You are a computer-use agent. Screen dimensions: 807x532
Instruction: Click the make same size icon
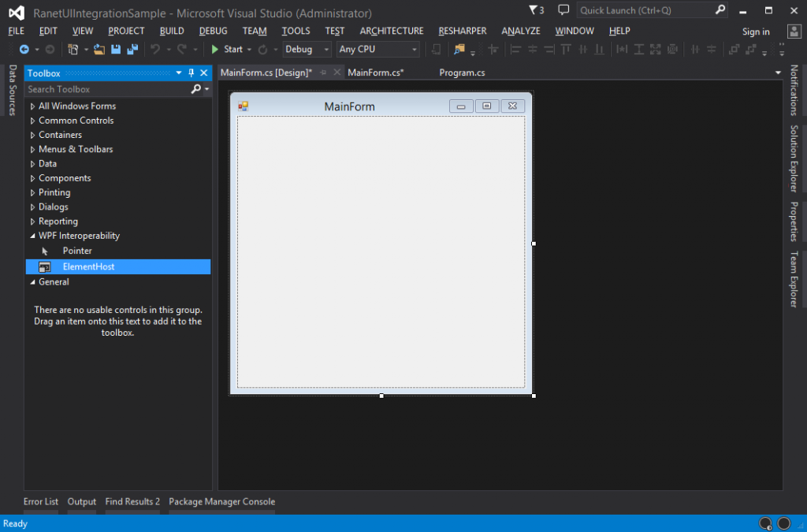point(654,49)
